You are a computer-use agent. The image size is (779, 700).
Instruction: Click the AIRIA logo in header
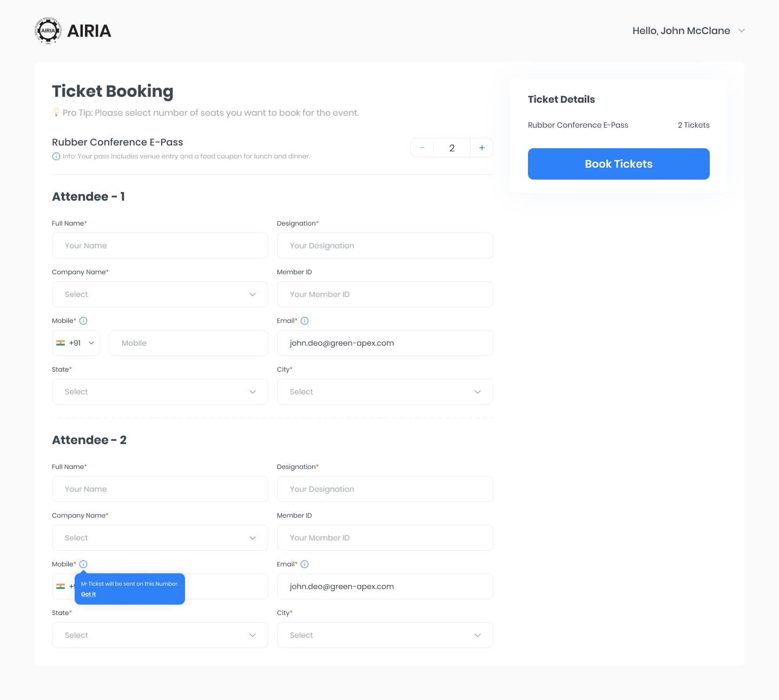[72, 31]
